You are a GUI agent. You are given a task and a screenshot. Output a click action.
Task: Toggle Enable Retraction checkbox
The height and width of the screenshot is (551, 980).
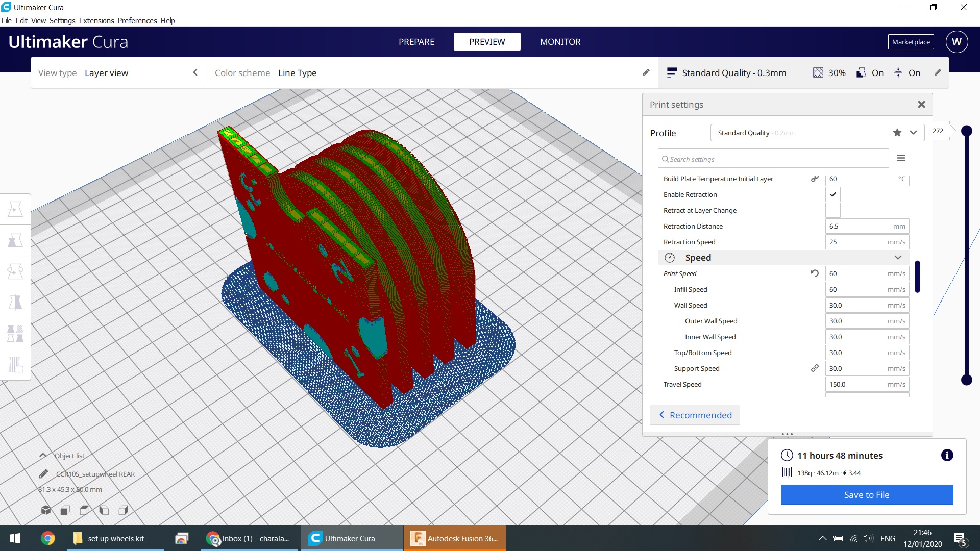click(833, 194)
